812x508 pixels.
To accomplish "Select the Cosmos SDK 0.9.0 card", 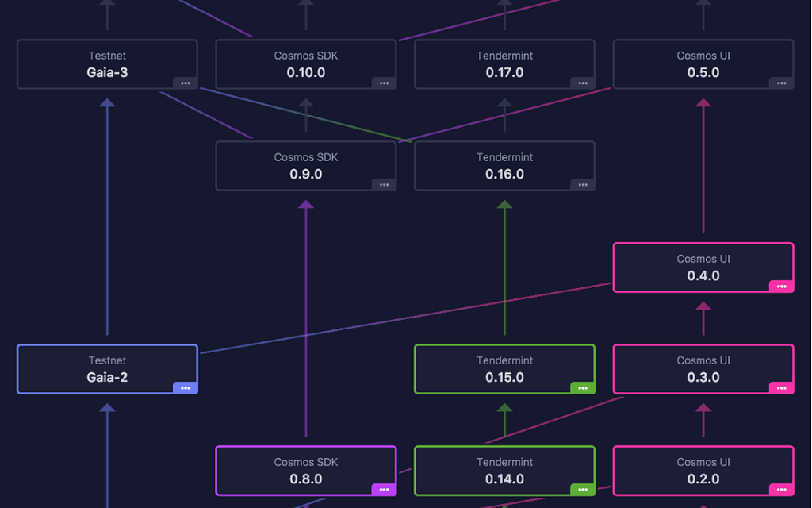I will (306, 166).
